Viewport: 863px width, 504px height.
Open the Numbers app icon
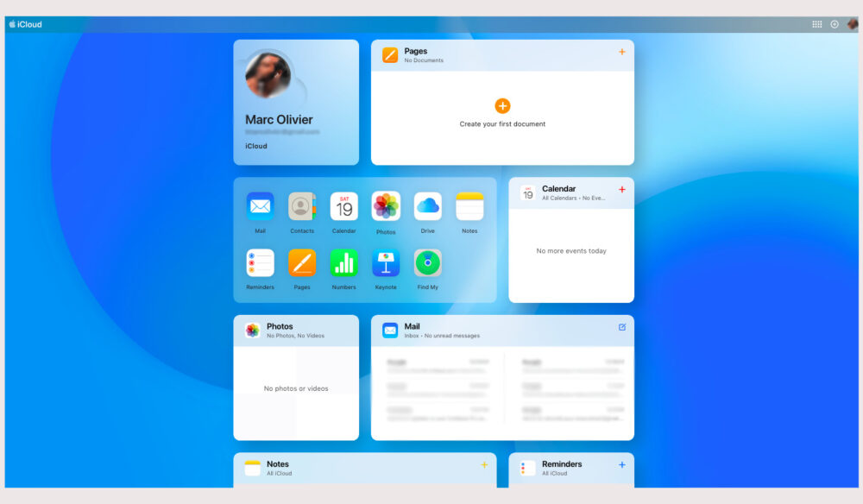pos(344,263)
